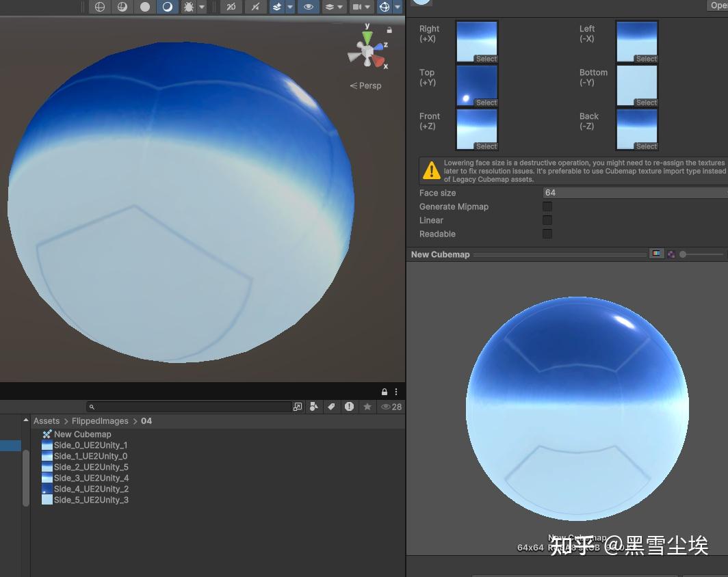
Task: Click Select under the Back (-Z) face
Action: 645,146
